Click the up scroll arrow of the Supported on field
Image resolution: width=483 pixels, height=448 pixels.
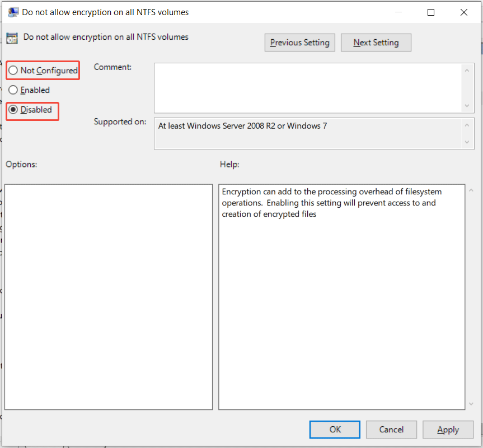point(467,124)
